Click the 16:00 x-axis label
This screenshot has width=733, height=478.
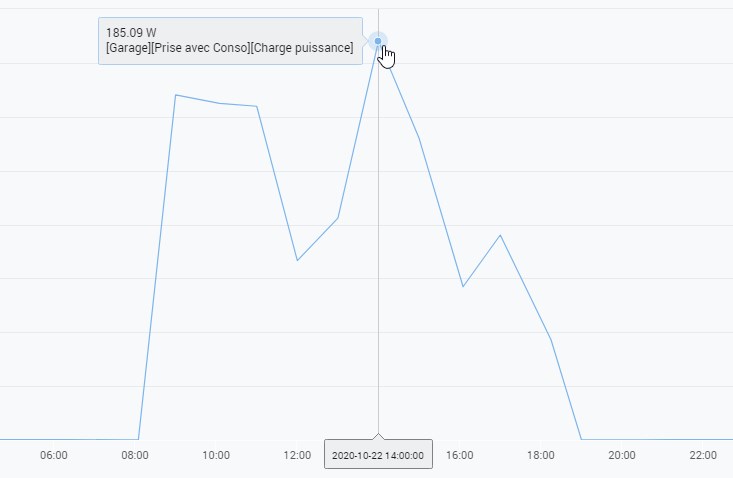click(460, 455)
